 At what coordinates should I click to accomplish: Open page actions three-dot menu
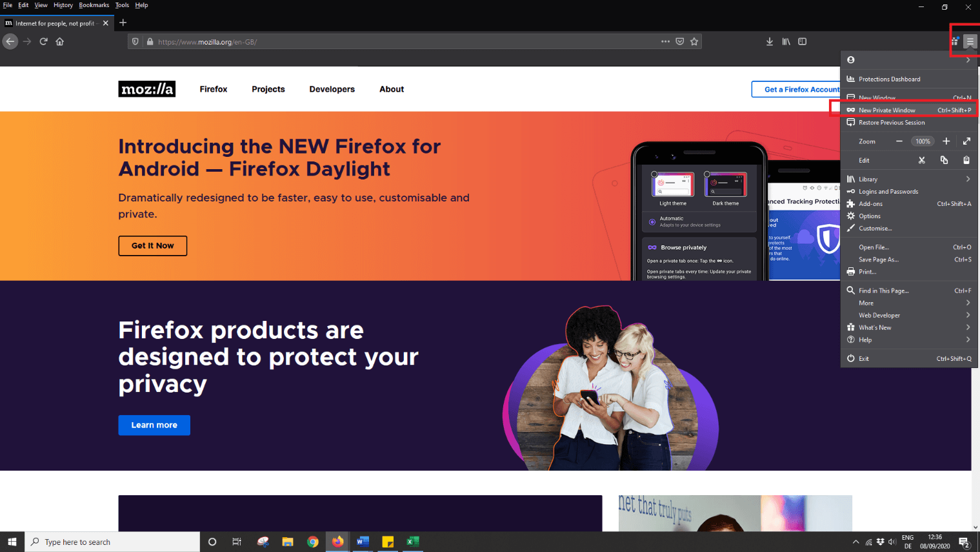click(x=665, y=41)
